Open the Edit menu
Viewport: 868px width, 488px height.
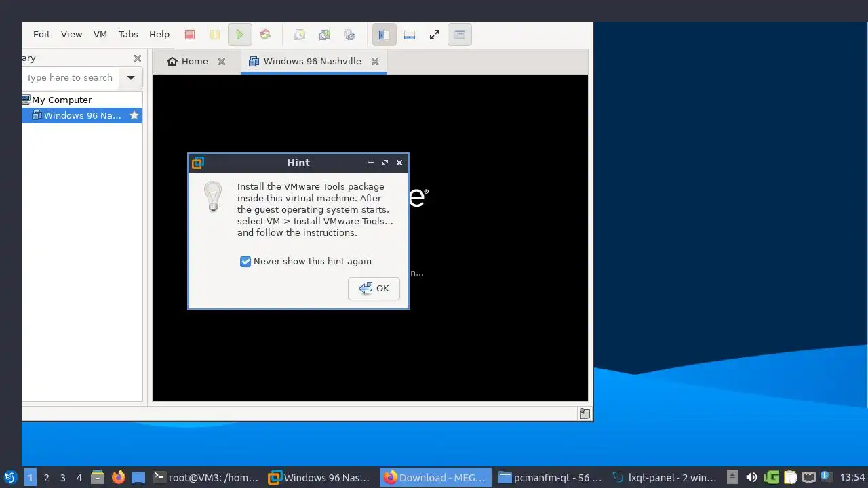click(x=41, y=34)
